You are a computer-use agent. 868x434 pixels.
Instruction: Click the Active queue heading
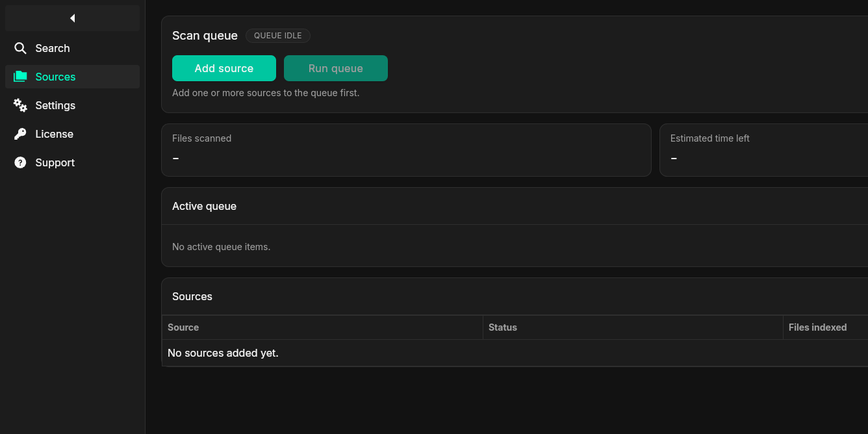[204, 206]
